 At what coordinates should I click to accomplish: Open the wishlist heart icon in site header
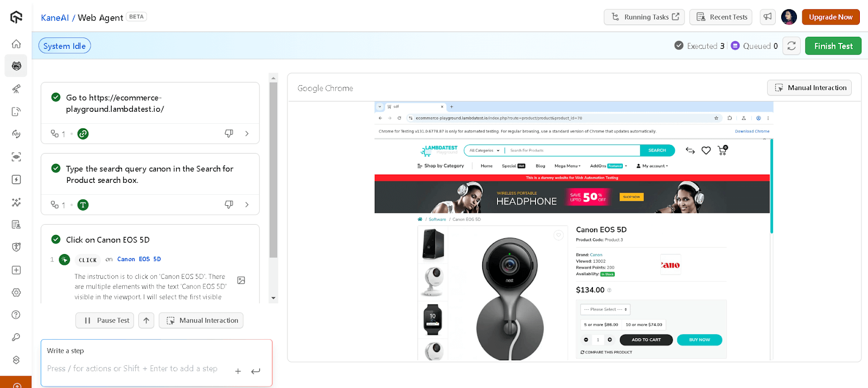[x=706, y=150]
